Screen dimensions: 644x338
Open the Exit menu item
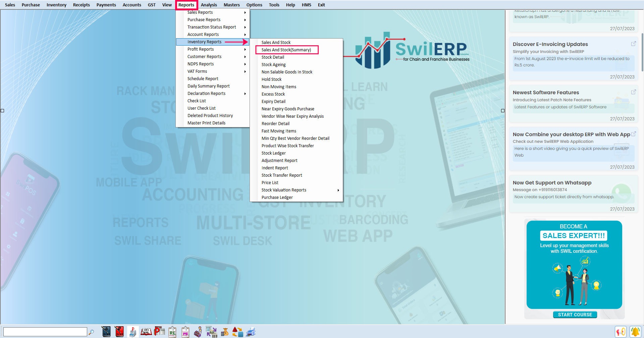point(321,5)
